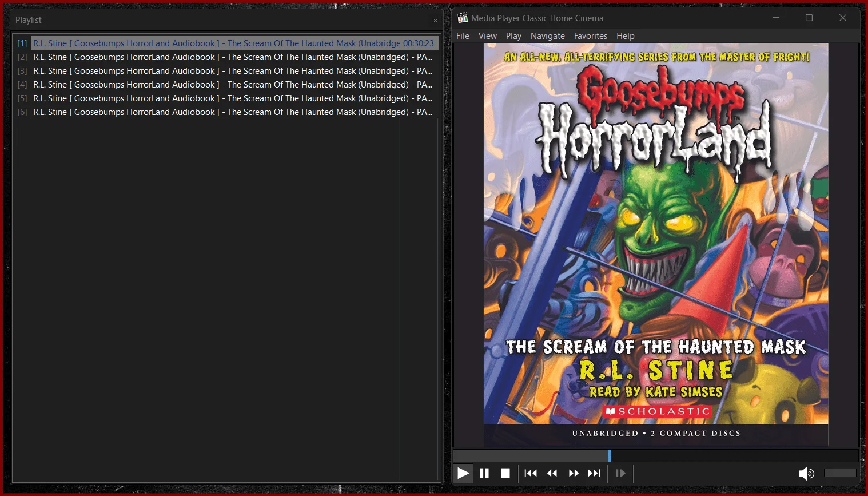The width and height of the screenshot is (868, 496).
Task: Open the View menu
Action: coord(488,36)
